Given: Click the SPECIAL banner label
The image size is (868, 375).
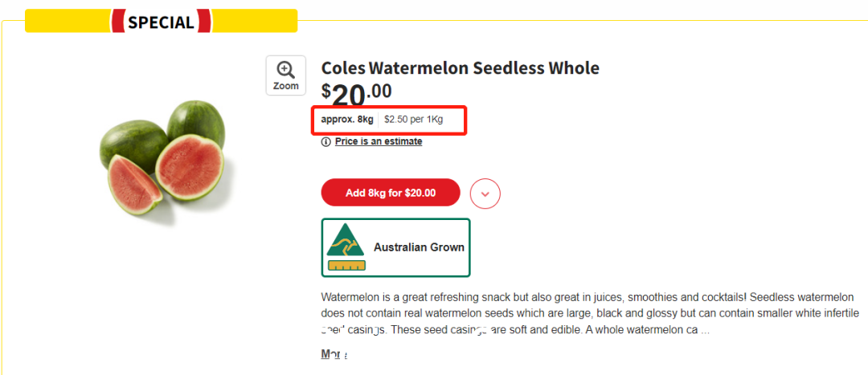Looking at the screenshot, I should 161,22.
